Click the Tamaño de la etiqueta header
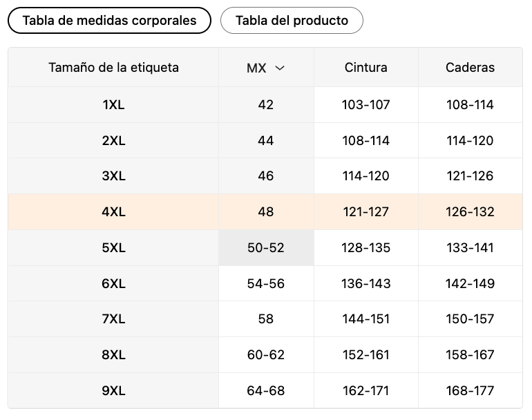Screen dimensions: 532x420 tap(113, 68)
